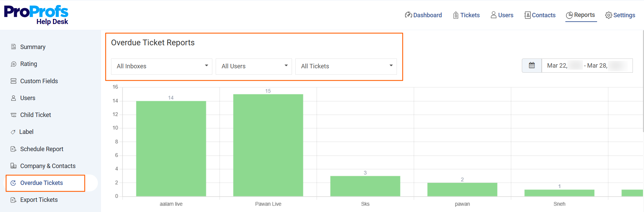644x212 pixels.
Task: Click the Dashboard gauge icon
Action: 408,15
